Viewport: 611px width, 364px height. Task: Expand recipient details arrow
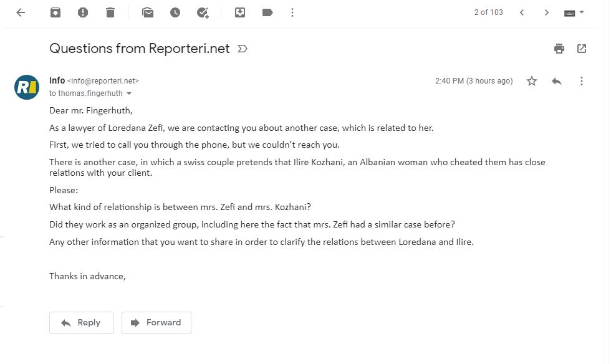coord(129,93)
